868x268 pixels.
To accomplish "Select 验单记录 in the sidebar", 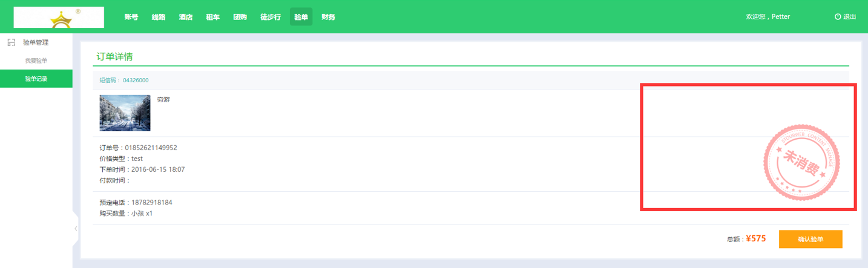I will click(36, 79).
